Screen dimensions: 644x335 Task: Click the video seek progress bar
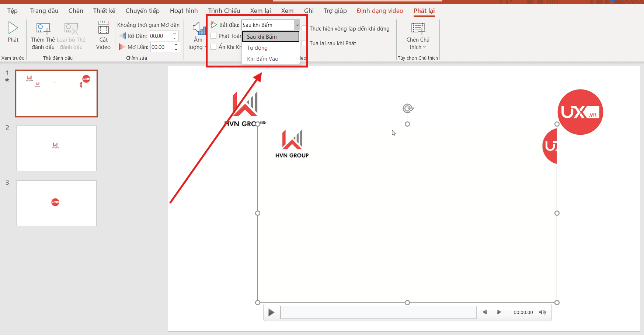click(x=378, y=312)
